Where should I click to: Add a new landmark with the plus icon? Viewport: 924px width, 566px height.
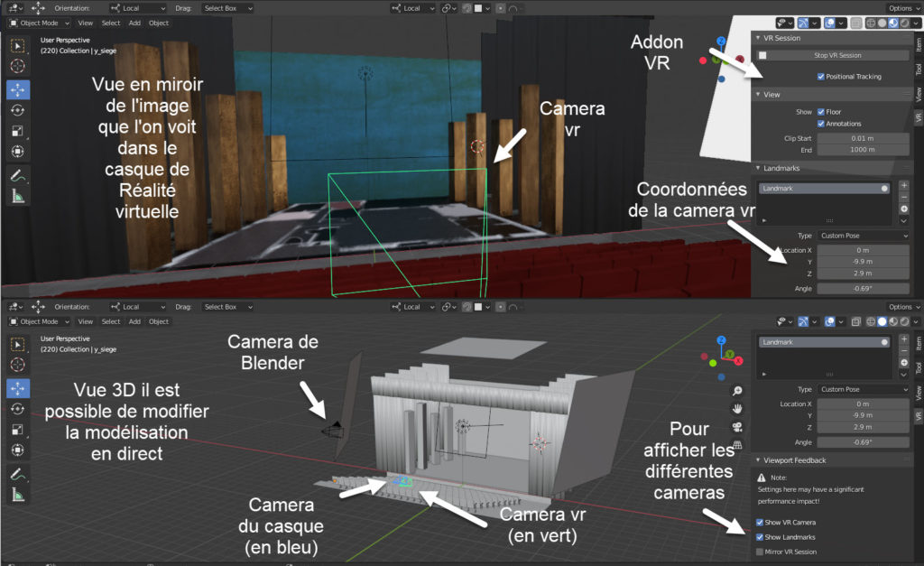(x=903, y=184)
